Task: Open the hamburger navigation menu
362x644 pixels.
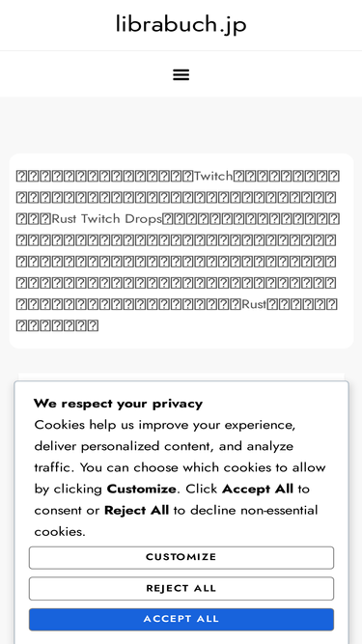Action: pos(181,74)
